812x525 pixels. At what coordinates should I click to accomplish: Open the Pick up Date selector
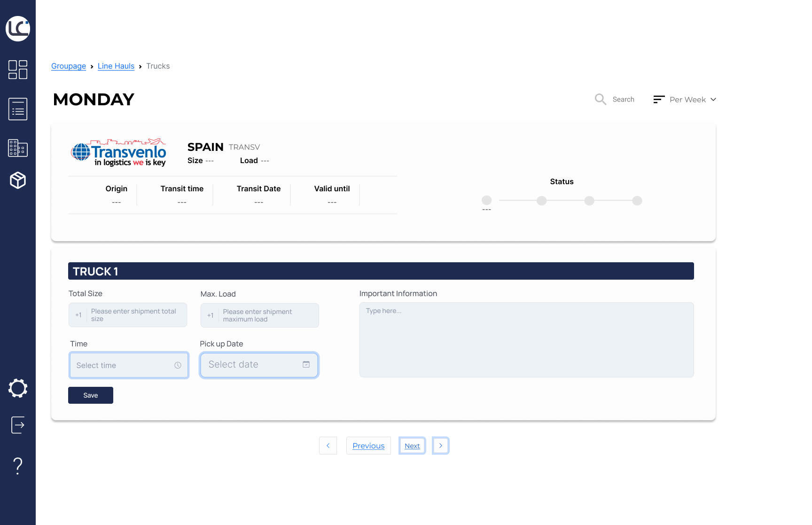(259, 365)
